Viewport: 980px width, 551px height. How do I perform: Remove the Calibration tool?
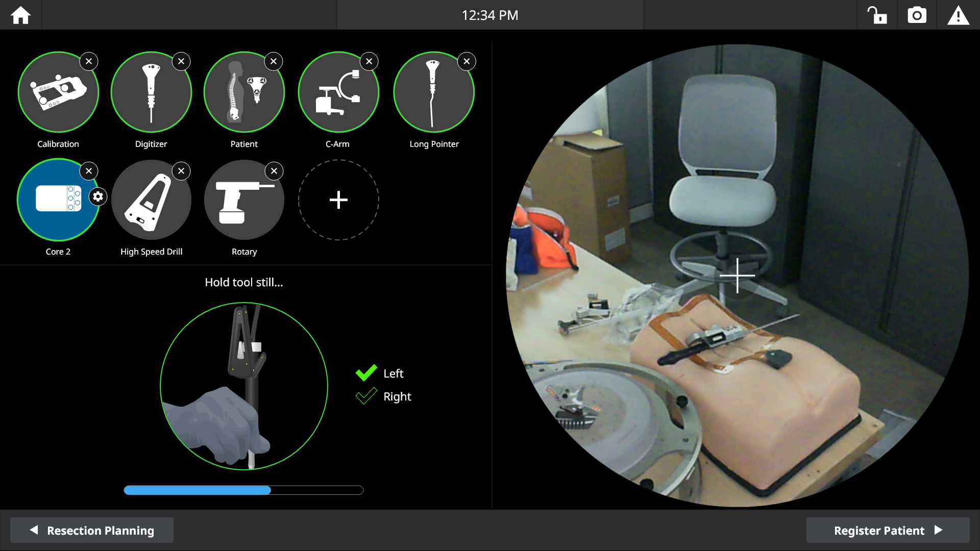(x=89, y=61)
